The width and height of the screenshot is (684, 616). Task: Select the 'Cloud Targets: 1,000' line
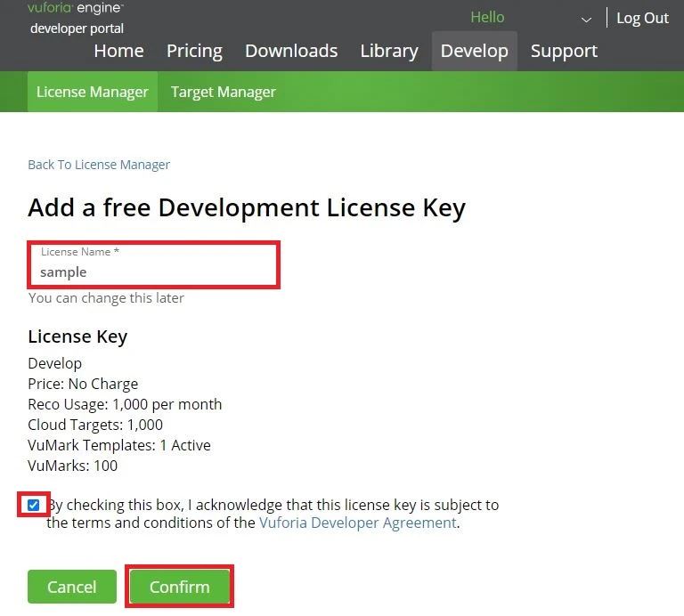(x=95, y=425)
